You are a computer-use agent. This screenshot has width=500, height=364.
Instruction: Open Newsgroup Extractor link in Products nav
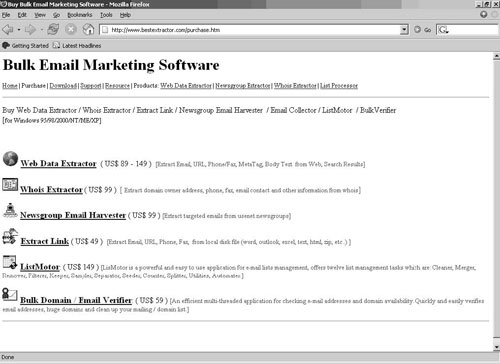(x=243, y=86)
